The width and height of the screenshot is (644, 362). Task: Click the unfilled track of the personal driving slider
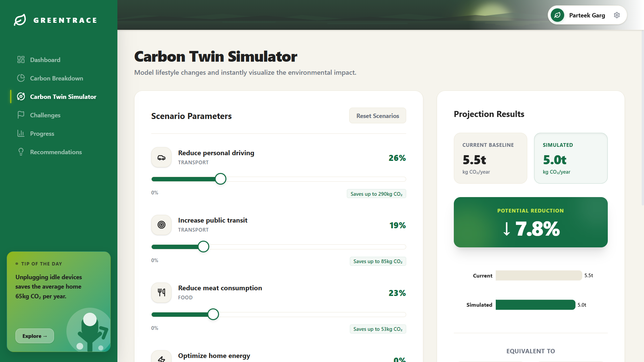pos(316,179)
